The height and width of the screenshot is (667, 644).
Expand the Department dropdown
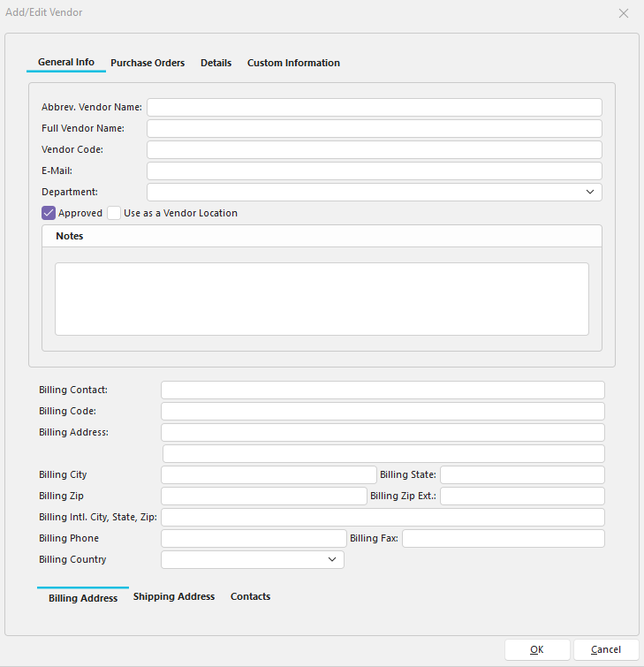click(x=589, y=192)
